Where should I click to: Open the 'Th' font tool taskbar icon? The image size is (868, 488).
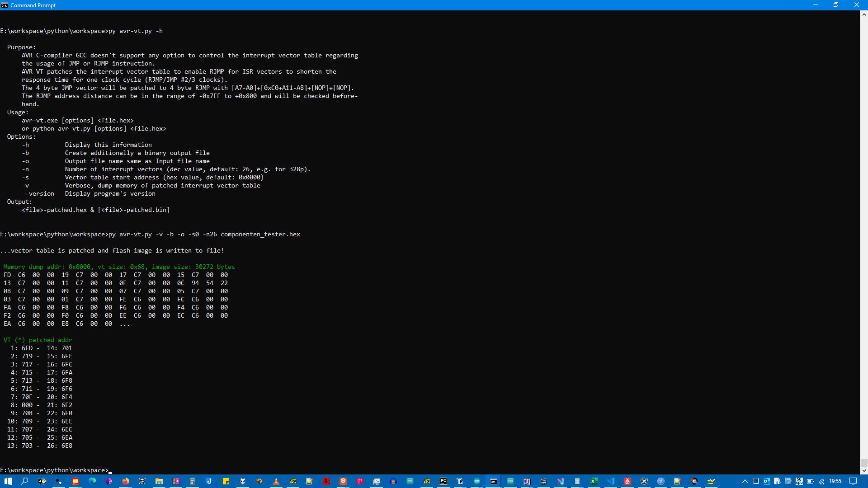point(460,481)
